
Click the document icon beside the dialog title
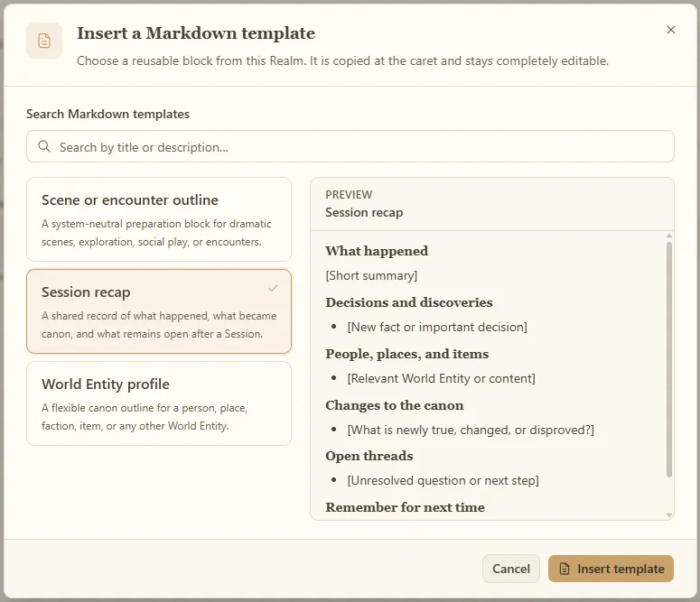coord(43,41)
